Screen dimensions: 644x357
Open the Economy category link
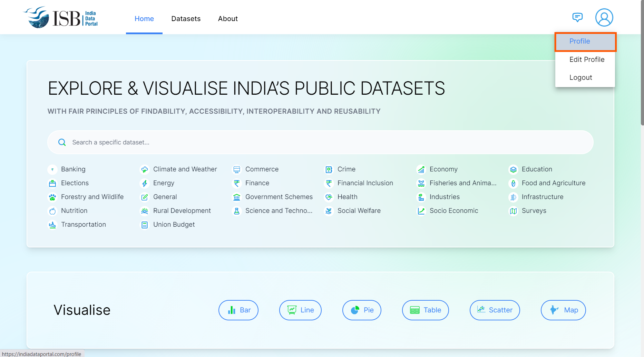(x=443, y=169)
